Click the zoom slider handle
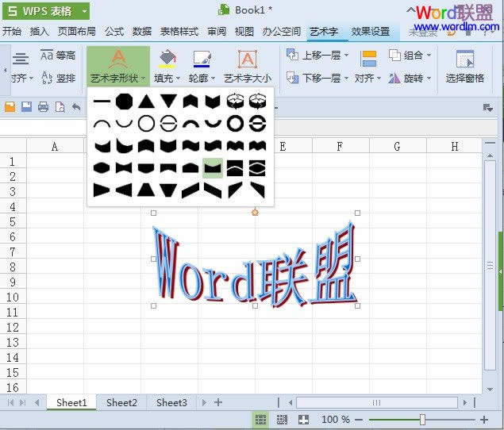This screenshot has height=430, width=504. (423, 420)
